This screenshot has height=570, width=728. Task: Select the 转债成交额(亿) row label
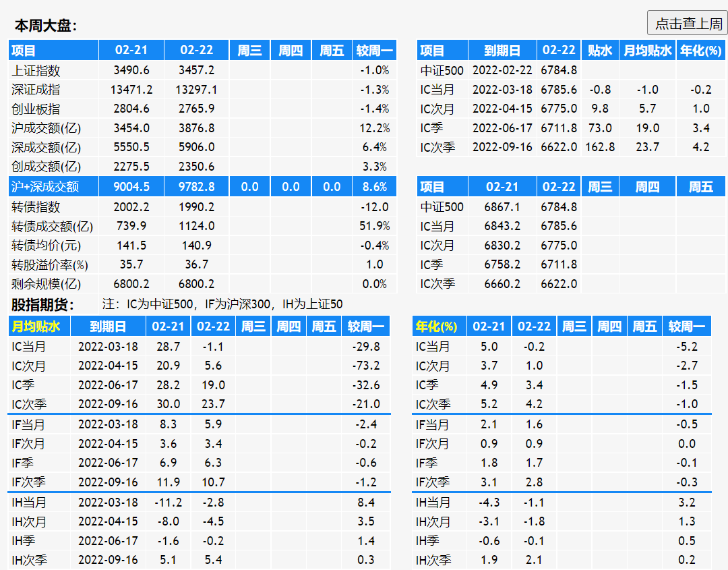52,226
